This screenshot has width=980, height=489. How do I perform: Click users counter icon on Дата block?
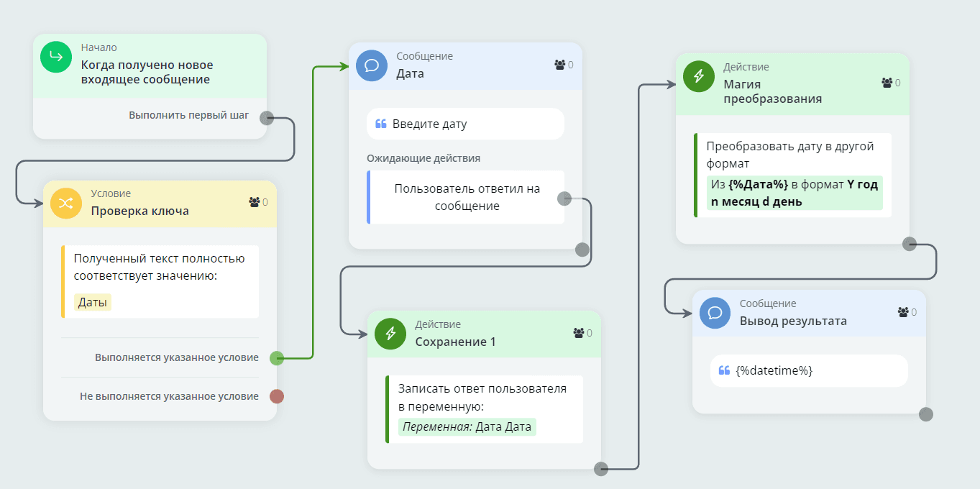pyautogui.click(x=560, y=65)
